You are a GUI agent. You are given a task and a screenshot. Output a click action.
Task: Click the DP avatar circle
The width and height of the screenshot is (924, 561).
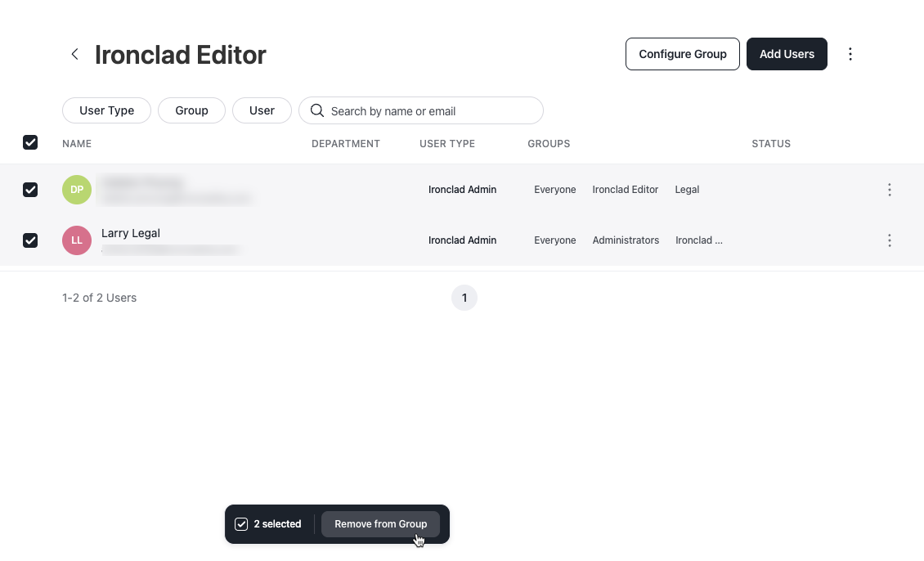(x=77, y=190)
